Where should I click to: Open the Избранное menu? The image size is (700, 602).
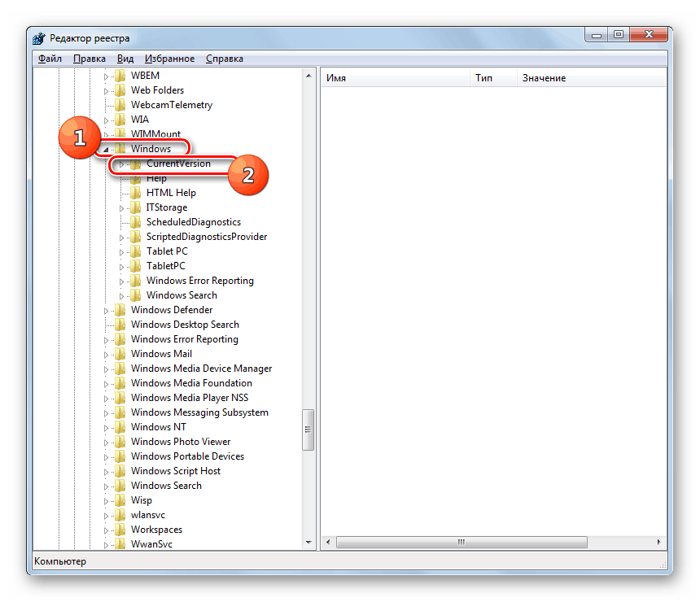(x=169, y=59)
